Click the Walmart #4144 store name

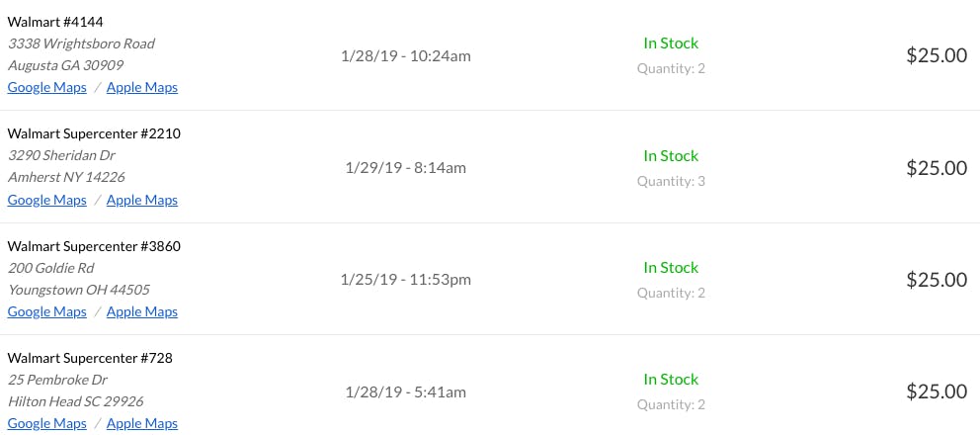(55, 22)
